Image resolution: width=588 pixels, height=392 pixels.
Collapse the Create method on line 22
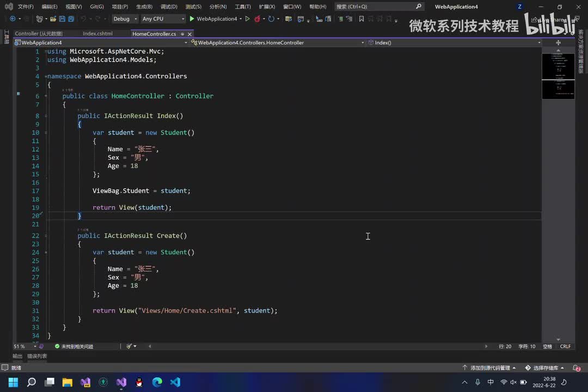46,236
